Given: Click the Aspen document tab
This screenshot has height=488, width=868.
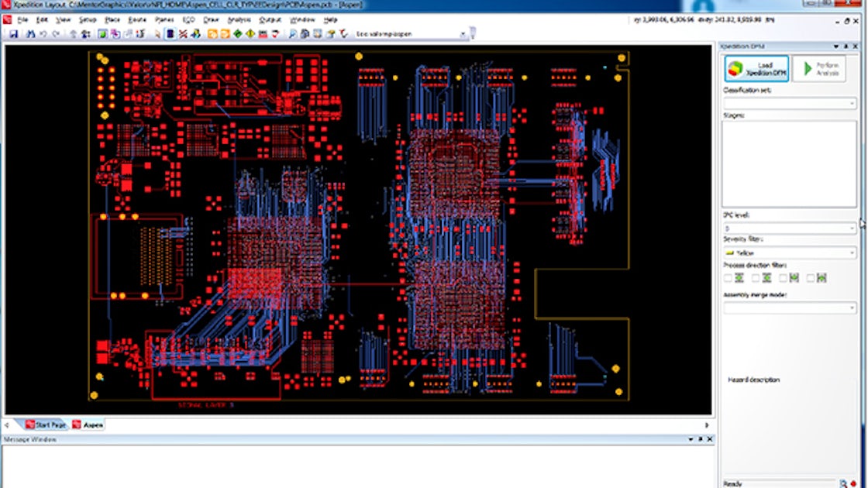Looking at the screenshot, I should pyautogui.click(x=88, y=424).
